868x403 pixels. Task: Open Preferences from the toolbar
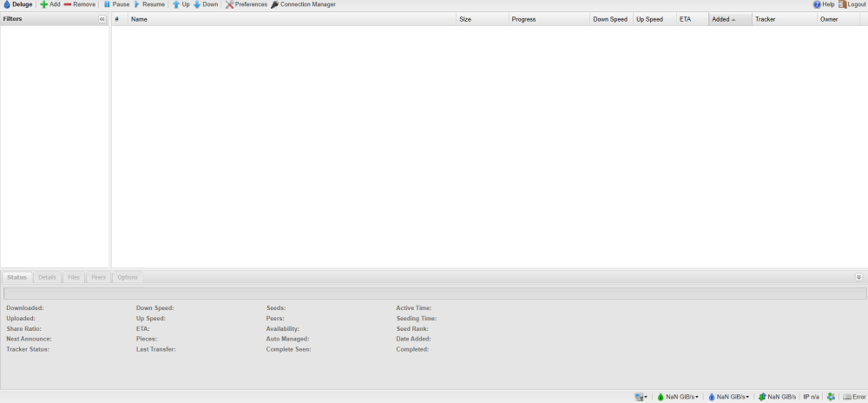pyautogui.click(x=247, y=4)
